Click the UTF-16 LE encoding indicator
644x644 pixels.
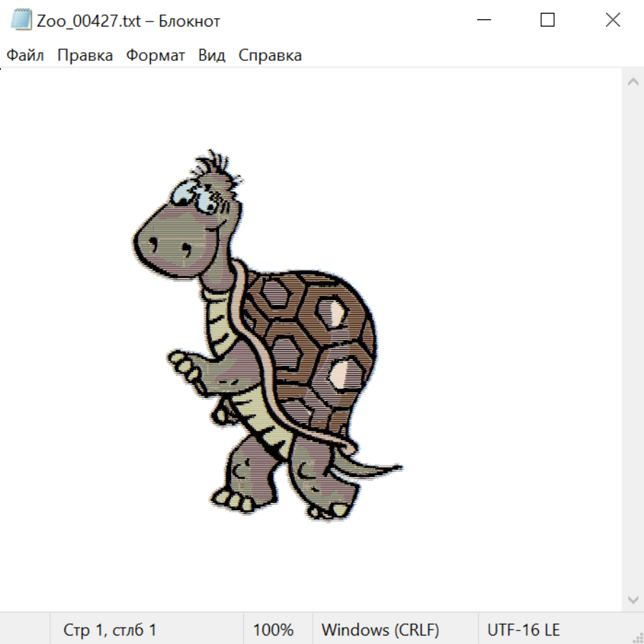point(523,630)
